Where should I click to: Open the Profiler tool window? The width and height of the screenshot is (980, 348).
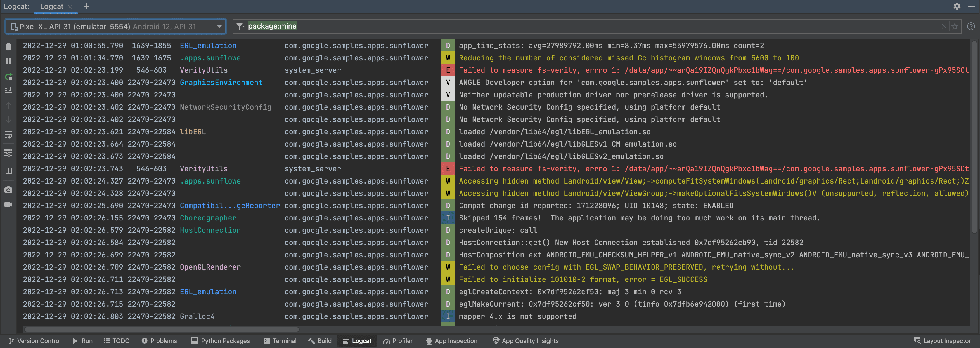[x=397, y=341]
